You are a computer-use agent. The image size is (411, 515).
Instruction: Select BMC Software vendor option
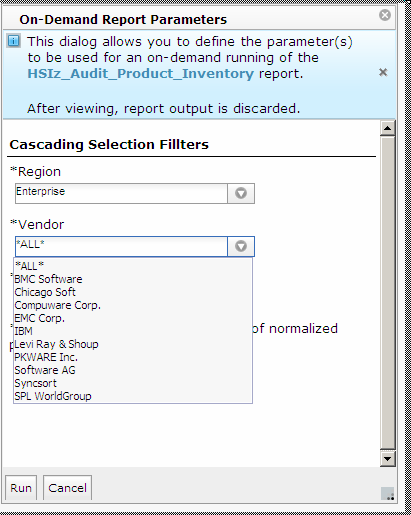[133, 279]
